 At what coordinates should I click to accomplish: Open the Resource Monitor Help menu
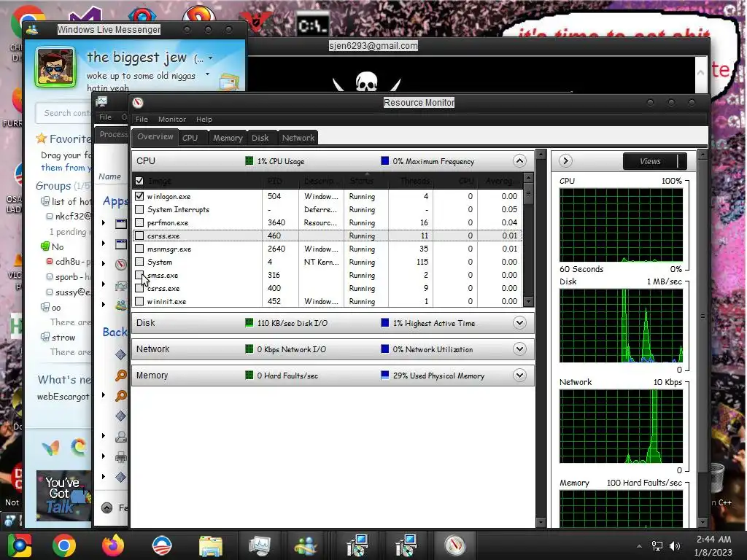click(x=204, y=119)
